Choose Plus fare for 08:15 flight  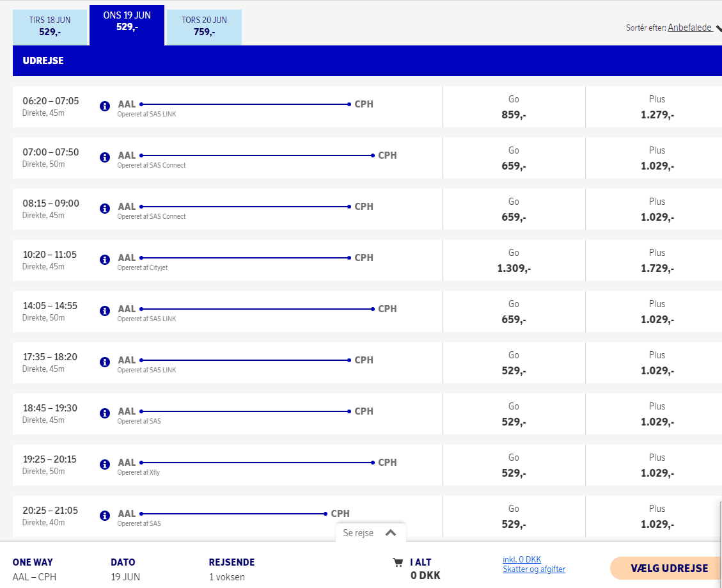coord(657,210)
